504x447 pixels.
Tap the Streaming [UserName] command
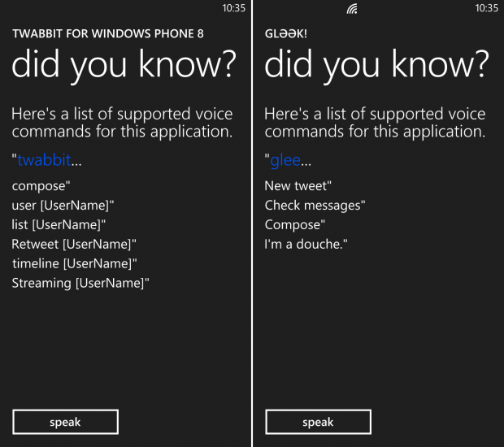[80, 283]
